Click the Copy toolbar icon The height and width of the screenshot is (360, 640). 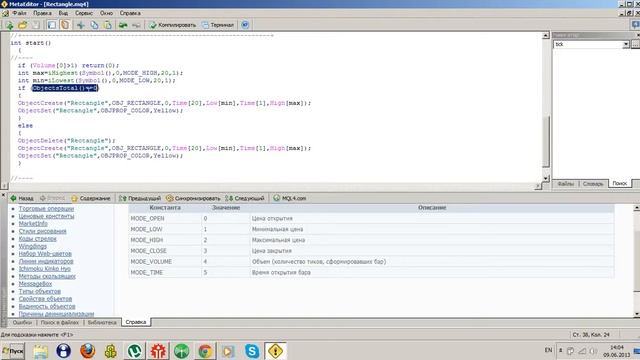pos(94,25)
